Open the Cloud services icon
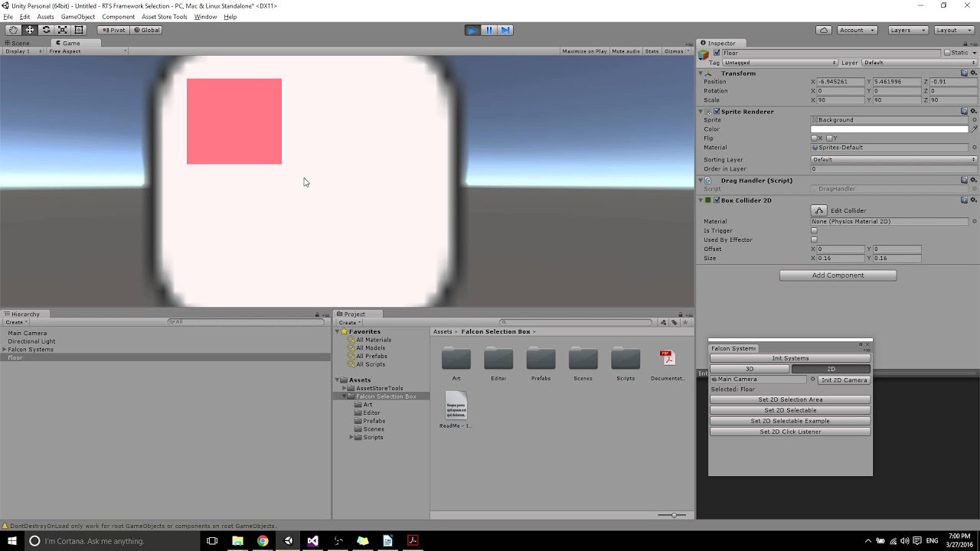This screenshot has width=980, height=551. click(x=824, y=30)
